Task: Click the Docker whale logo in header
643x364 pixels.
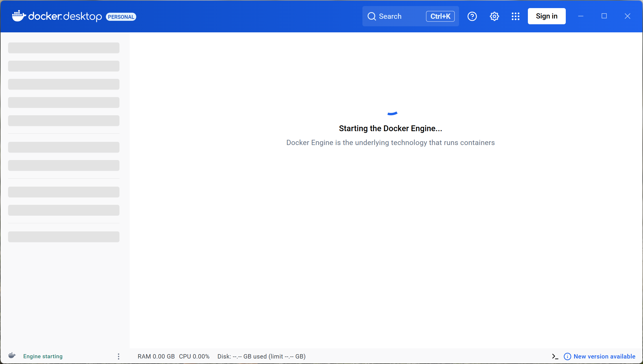Action: tap(19, 16)
